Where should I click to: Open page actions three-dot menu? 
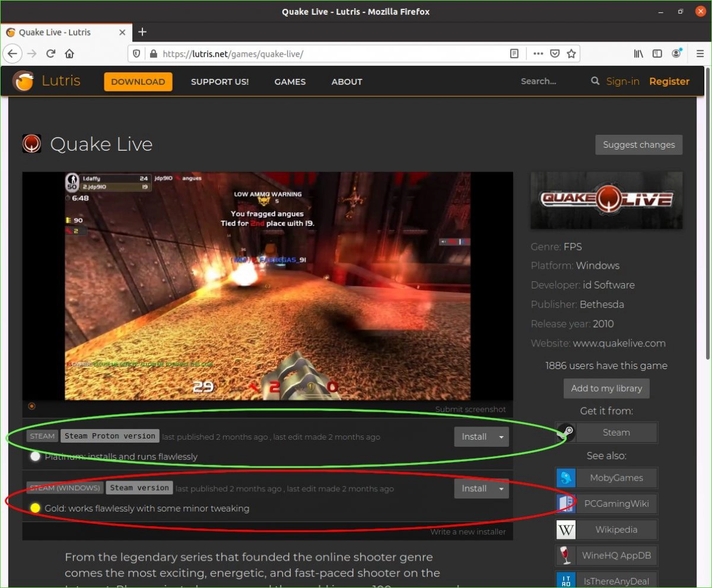pos(538,53)
